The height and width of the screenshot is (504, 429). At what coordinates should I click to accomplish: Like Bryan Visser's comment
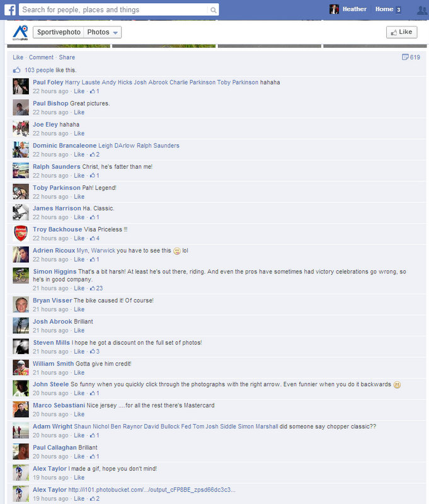[79, 309]
